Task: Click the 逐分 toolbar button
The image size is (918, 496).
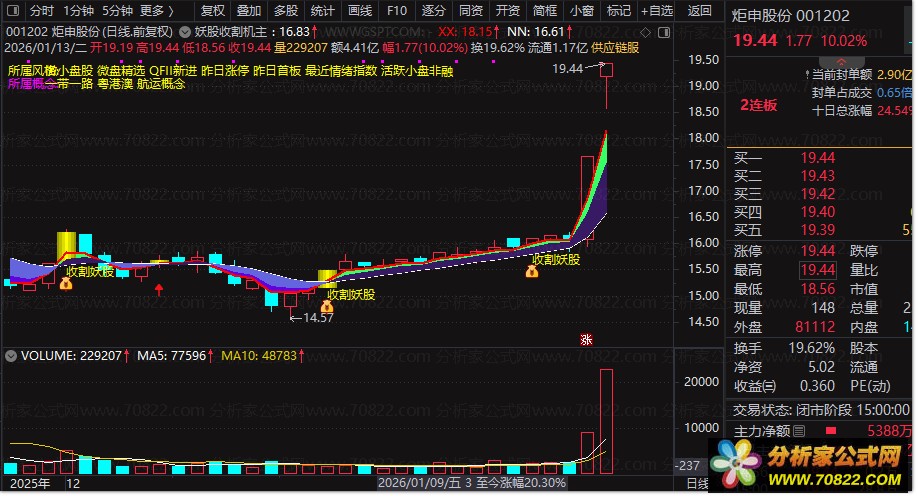Action: [x=434, y=11]
